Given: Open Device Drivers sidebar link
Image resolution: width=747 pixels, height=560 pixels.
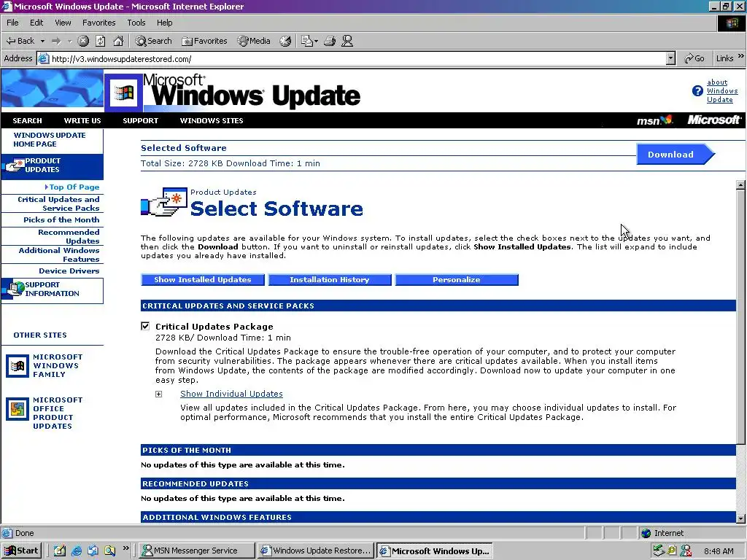Looking at the screenshot, I should click(x=69, y=271).
